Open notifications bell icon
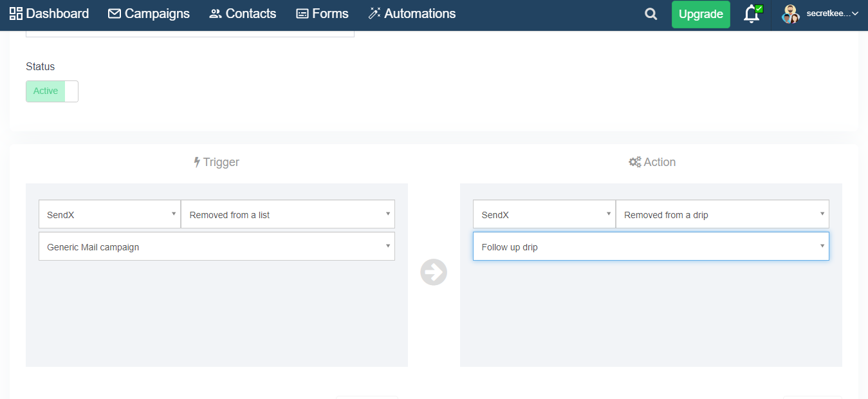This screenshot has width=868, height=399. pyautogui.click(x=752, y=14)
